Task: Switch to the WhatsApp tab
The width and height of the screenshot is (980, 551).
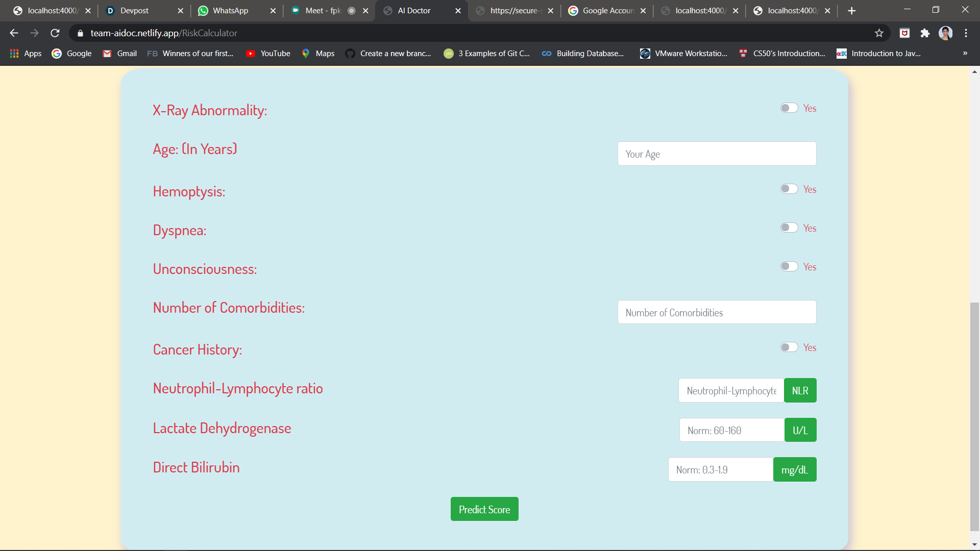Action: [x=230, y=11]
